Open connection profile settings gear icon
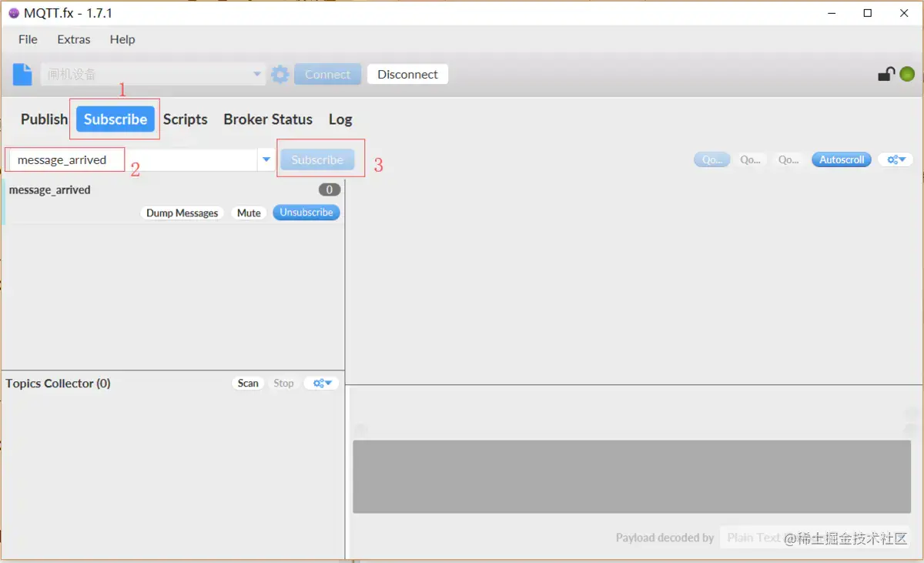 pyautogui.click(x=280, y=75)
